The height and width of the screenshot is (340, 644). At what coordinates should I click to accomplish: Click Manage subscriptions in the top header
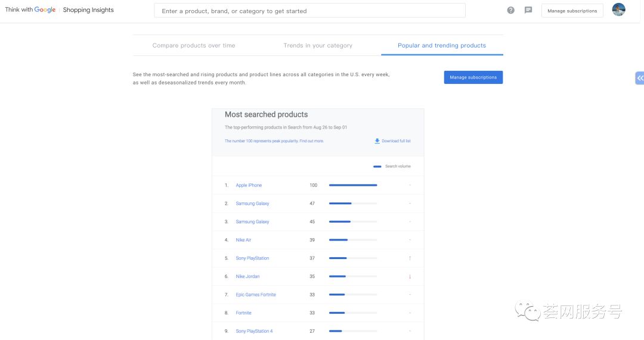coord(572,11)
